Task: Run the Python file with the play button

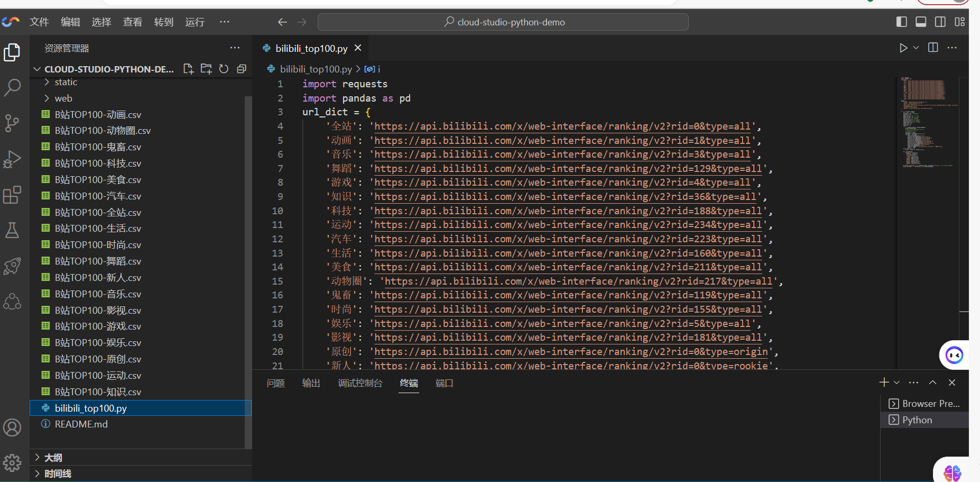Action: point(903,48)
